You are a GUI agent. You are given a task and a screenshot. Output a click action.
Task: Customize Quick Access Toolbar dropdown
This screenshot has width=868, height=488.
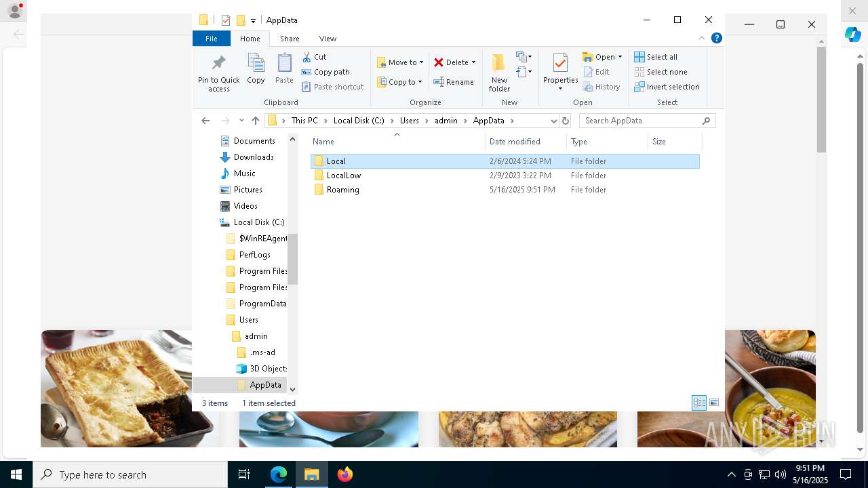coord(253,20)
